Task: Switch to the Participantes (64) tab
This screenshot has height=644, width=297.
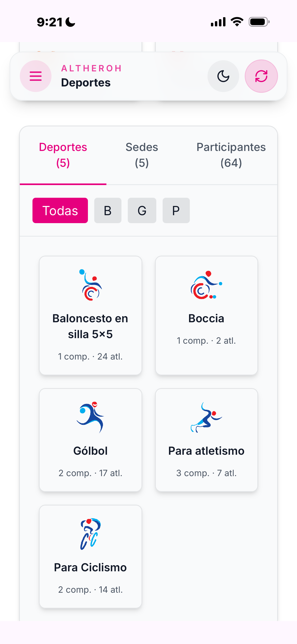Action: point(231,155)
